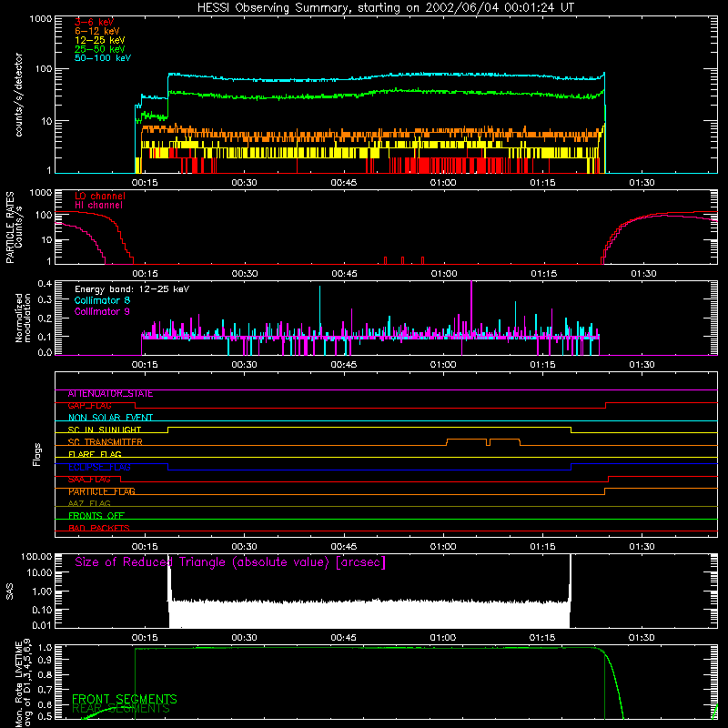Click the PARTICLE_FLAG label

[102, 491]
